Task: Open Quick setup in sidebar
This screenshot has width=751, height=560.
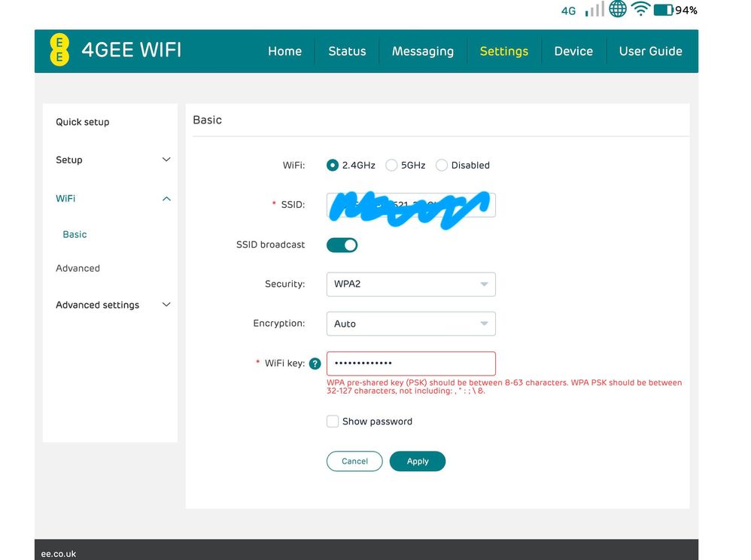Action: coord(82,122)
